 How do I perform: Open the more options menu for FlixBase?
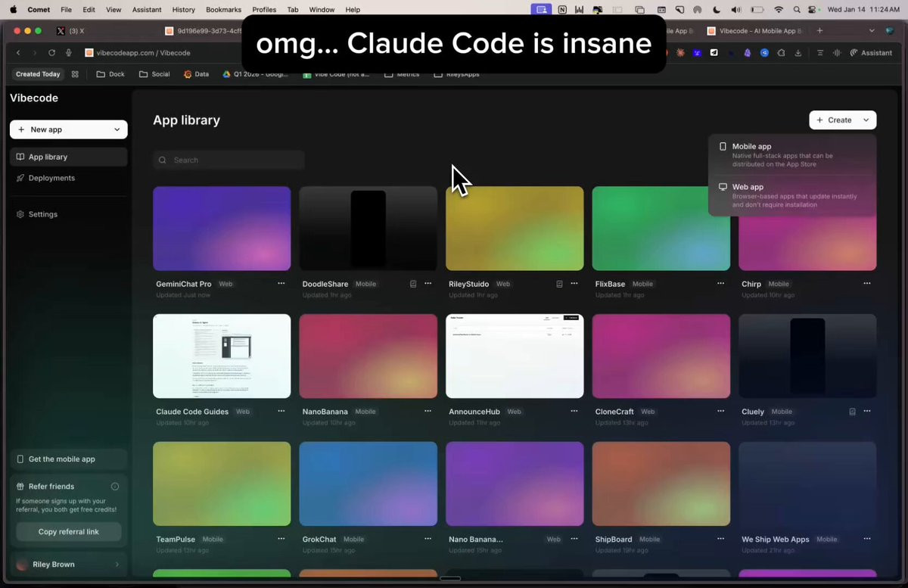click(x=720, y=284)
